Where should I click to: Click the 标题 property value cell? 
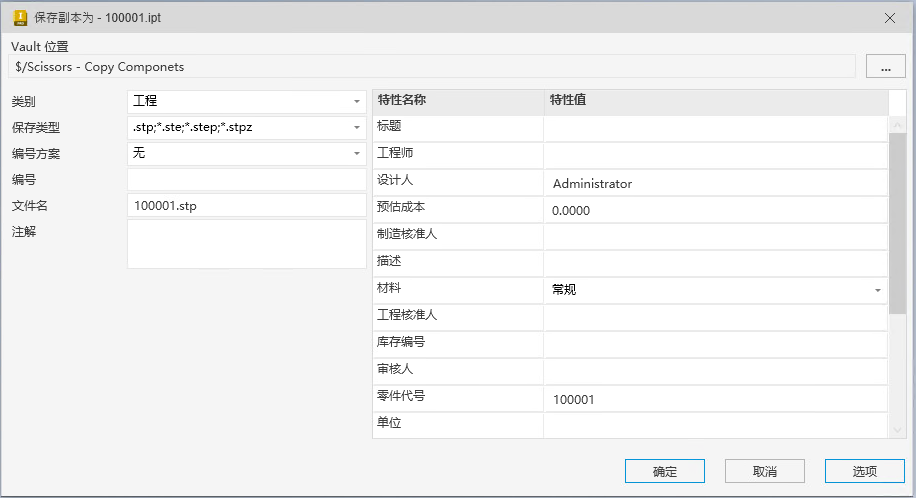click(x=715, y=129)
